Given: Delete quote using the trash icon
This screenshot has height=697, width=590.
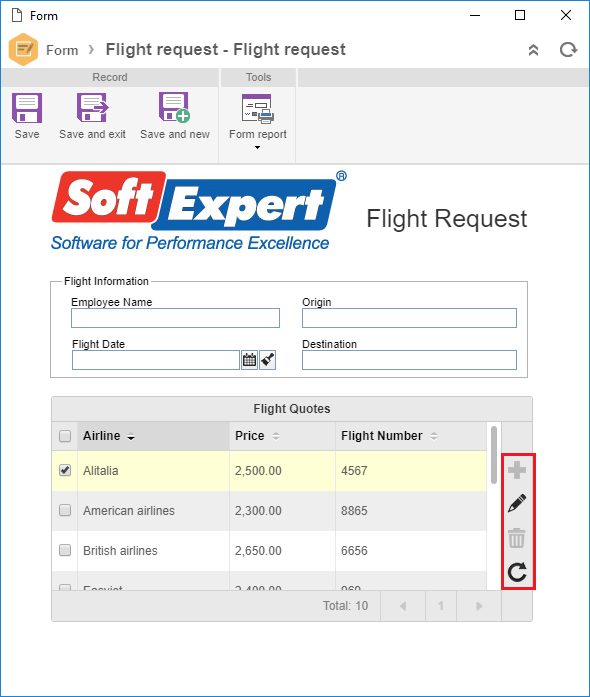Looking at the screenshot, I should click(517, 538).
